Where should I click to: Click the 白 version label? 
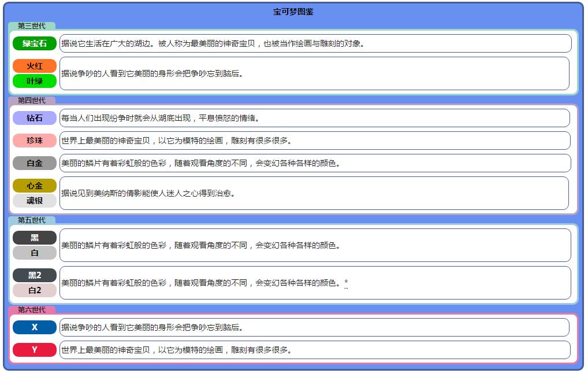click(x=35, y=253)
